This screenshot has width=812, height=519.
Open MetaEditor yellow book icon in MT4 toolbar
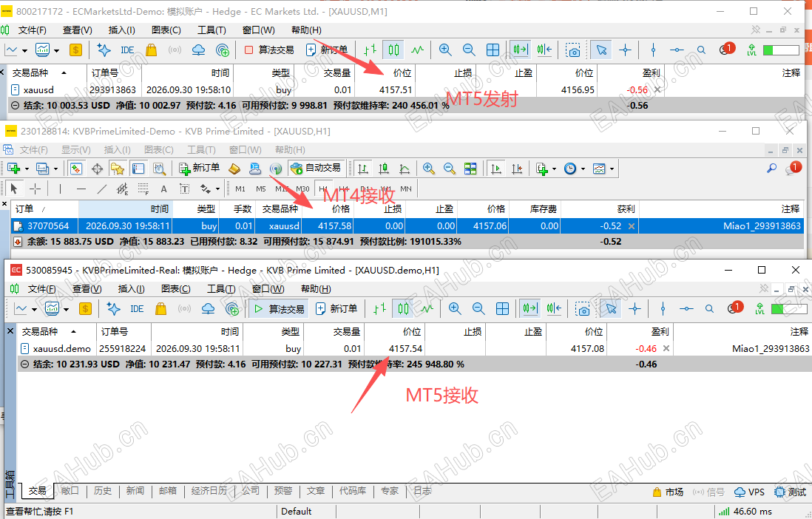[234, 169]
